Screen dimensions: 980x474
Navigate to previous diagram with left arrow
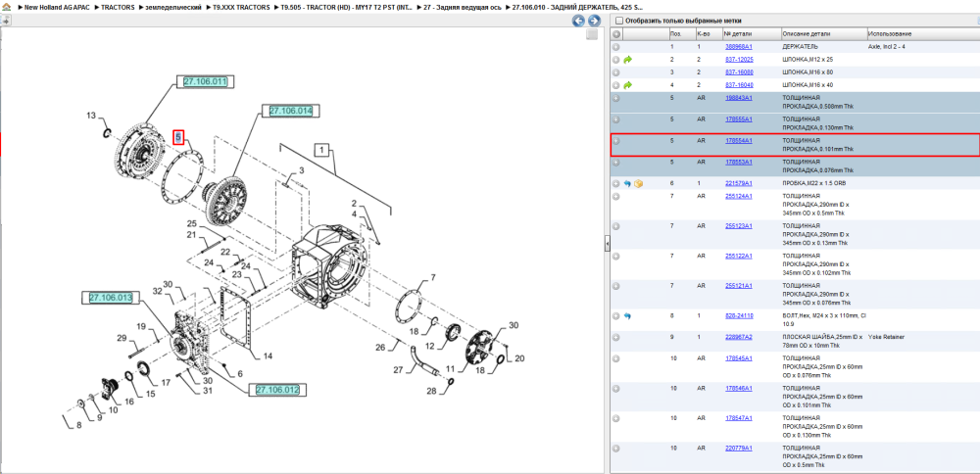(579, 21)
